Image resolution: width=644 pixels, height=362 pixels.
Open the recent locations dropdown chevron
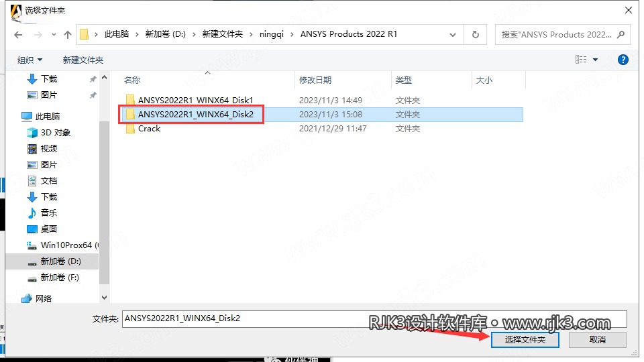pyautogui.click(x=54, y=35)
